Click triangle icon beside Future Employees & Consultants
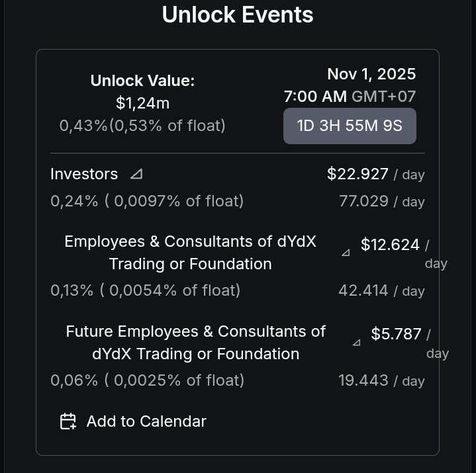The height and width of the screenshot is (473, 476). click(356, 343)
